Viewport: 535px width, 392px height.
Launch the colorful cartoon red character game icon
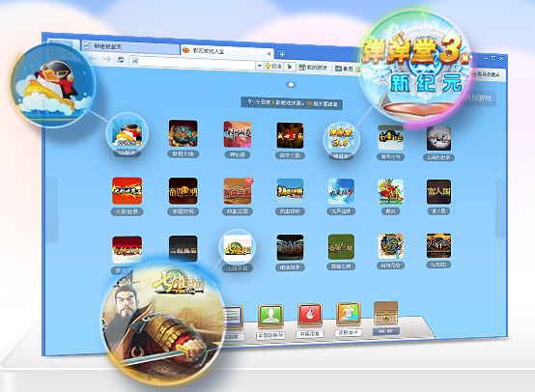pyautogui.click(x=390, y=192)
